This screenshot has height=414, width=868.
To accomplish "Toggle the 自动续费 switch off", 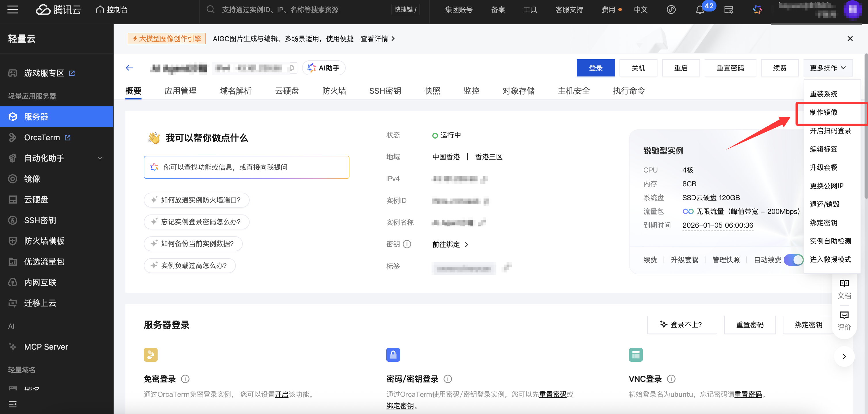I will tap(794, 260).
